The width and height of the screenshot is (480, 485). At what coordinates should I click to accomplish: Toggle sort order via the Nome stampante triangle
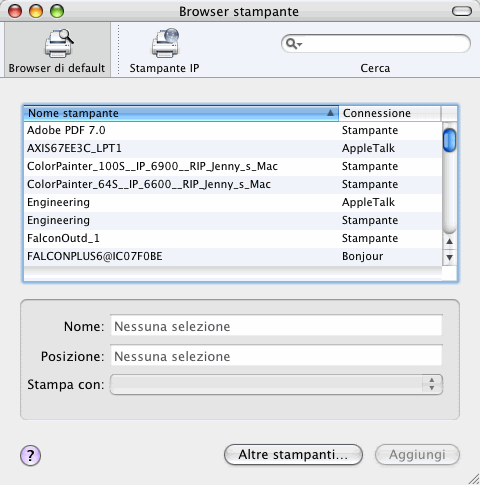(x=330, y=113)
